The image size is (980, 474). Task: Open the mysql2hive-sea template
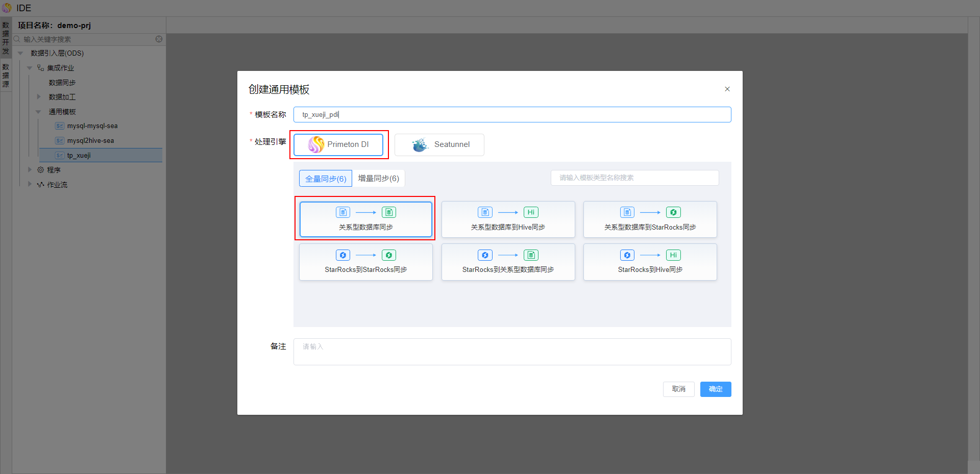pyautogui.click(x=91, y=141)
